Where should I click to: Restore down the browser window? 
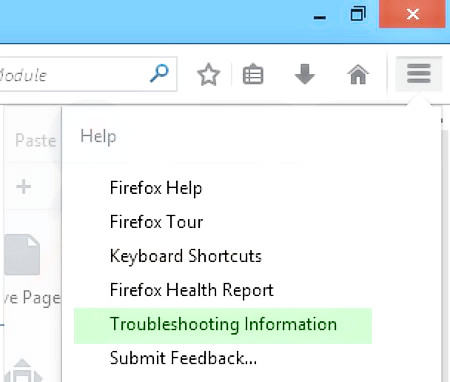(x=358, y=15)
